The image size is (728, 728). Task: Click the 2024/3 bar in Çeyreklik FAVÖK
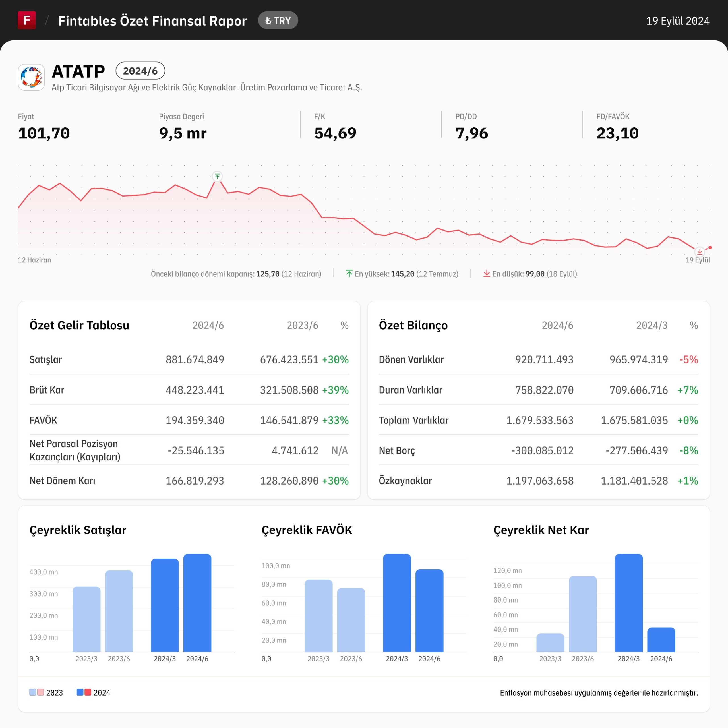pyautogui.click(x=397, y=603)
